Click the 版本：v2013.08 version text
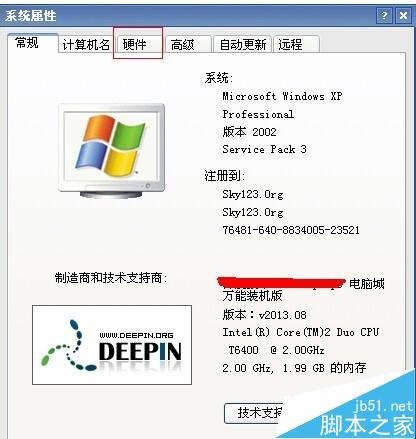 coord(264,315)
